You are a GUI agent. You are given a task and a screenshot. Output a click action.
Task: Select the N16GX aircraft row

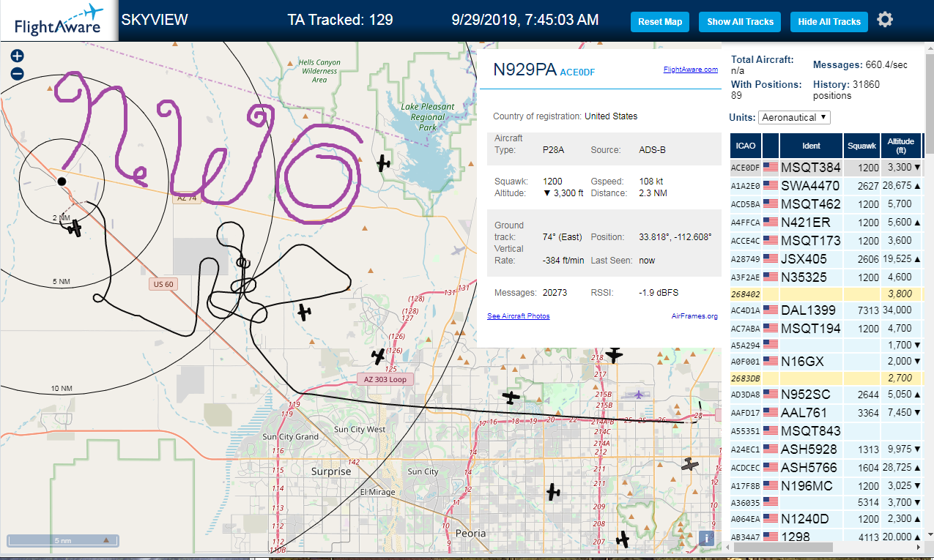pos(826,362)
